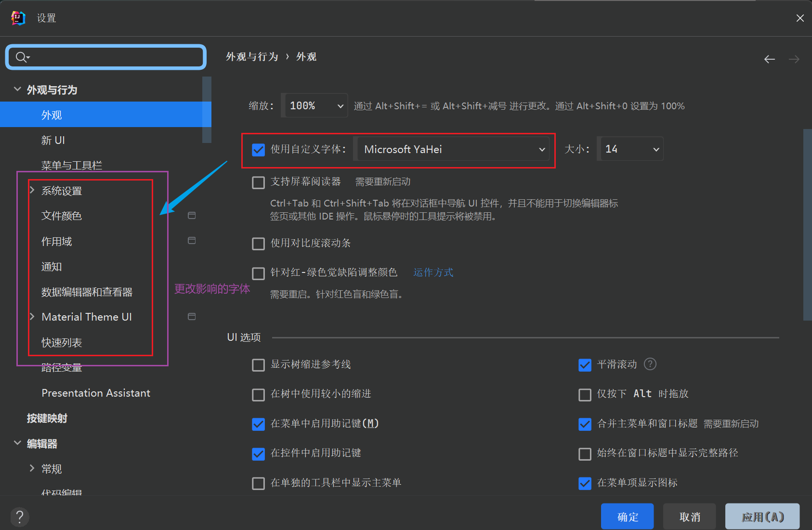
Task: Enable 针对红-绿色觉缺陷调整颜色 checkbox
Action: tap(259, 273)
